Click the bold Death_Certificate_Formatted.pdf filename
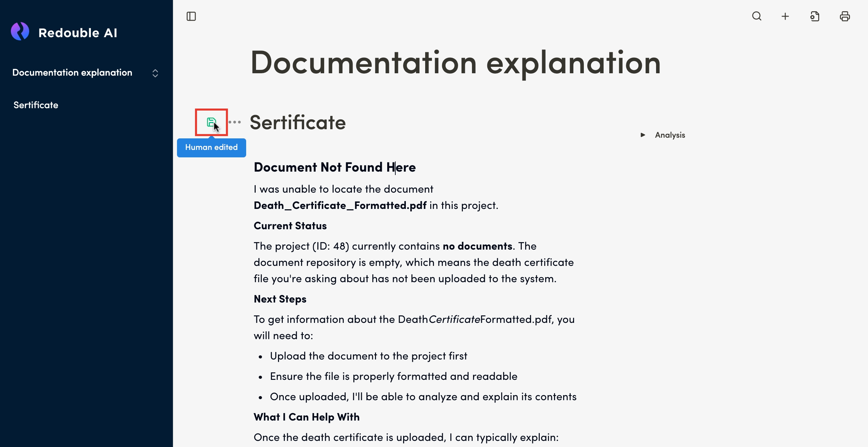Image resolution: width=868 pixels, height=447 pixels. (x=340, y=206)
